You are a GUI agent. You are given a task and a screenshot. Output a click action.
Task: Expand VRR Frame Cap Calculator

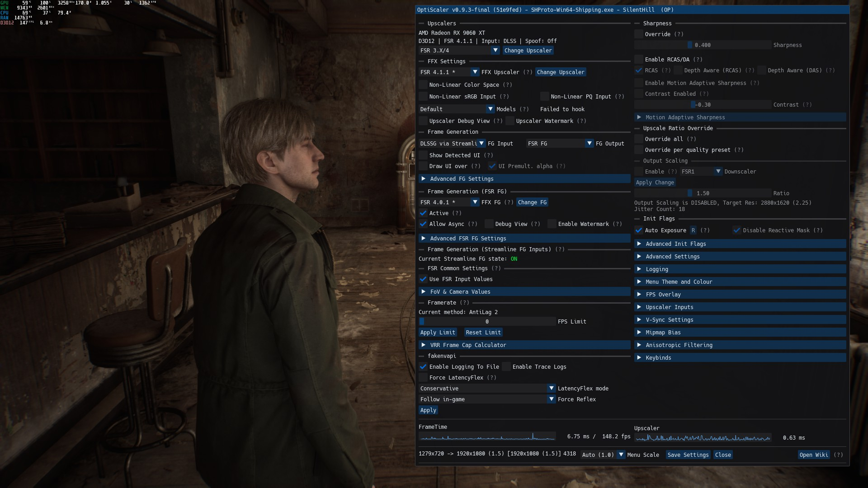point(524,345)
